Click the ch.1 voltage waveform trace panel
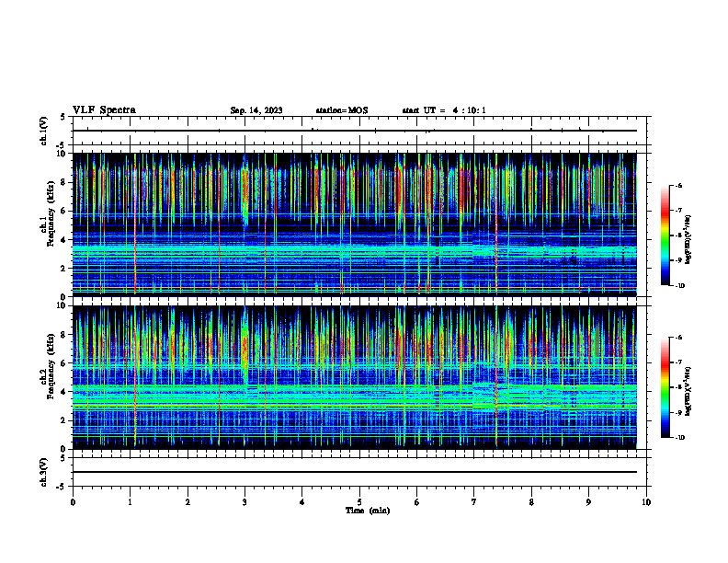This screenshot has width=728, height=563. click(x=359, y=131)
